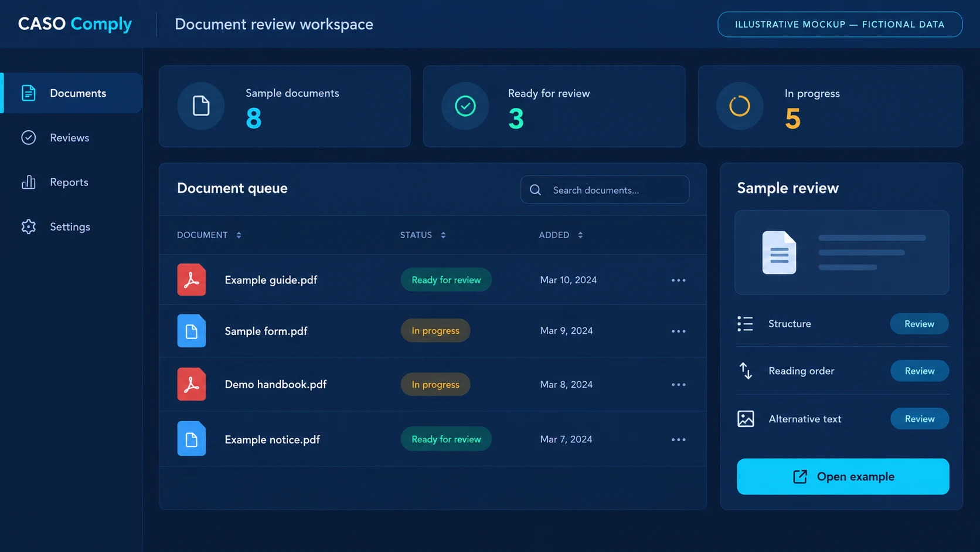This screenshot has width=980, height=552.
Task: Click the blue file icon for Example notice.pdf
Action: pyautogui.click(x=192, y=439)
